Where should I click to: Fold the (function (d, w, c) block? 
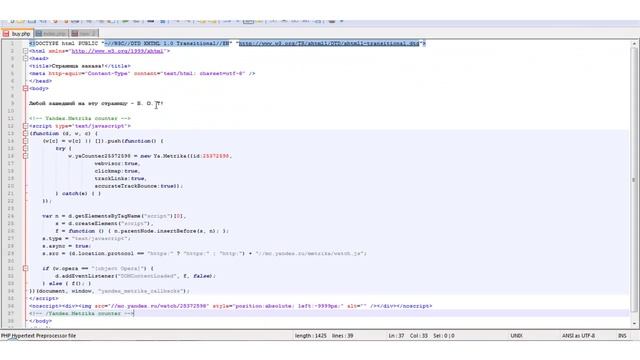pyautogui.click(x=25, y=133)
